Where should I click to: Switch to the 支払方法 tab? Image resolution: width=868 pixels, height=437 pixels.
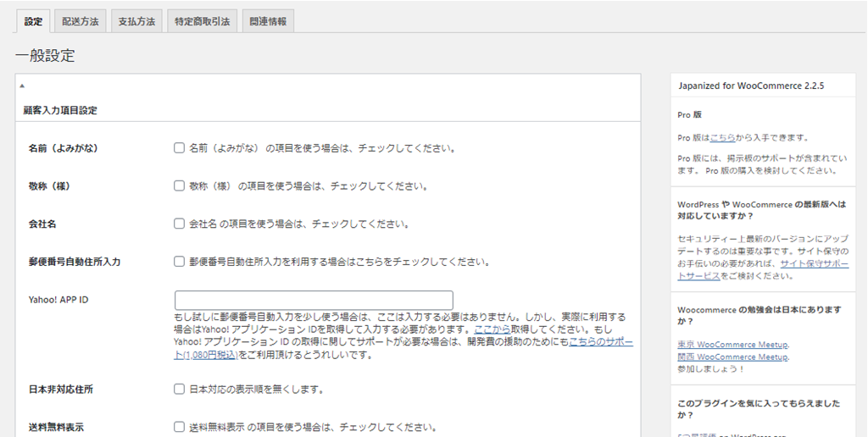click(136, 22)
